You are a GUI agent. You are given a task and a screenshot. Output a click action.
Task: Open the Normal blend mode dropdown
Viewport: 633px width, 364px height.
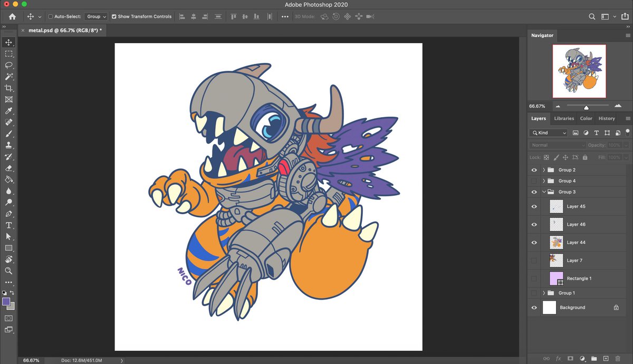pyautogui.click(x=558, y=145)
